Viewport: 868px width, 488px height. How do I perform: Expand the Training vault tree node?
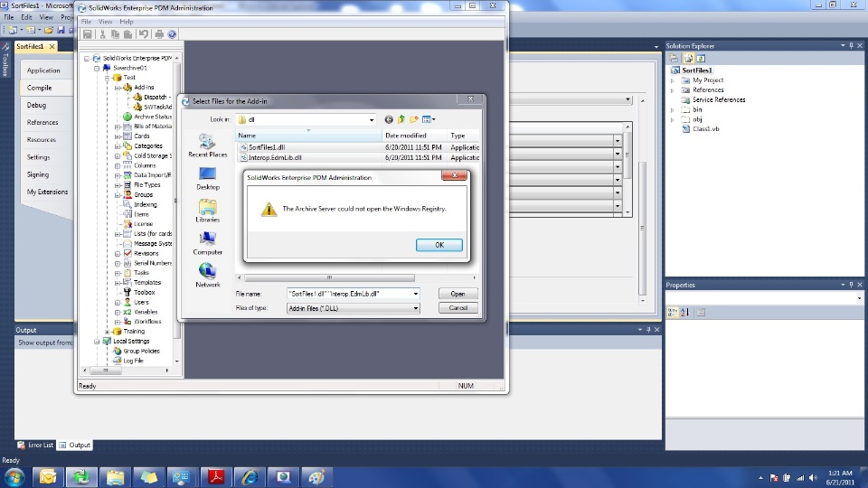tap(108, 332)
